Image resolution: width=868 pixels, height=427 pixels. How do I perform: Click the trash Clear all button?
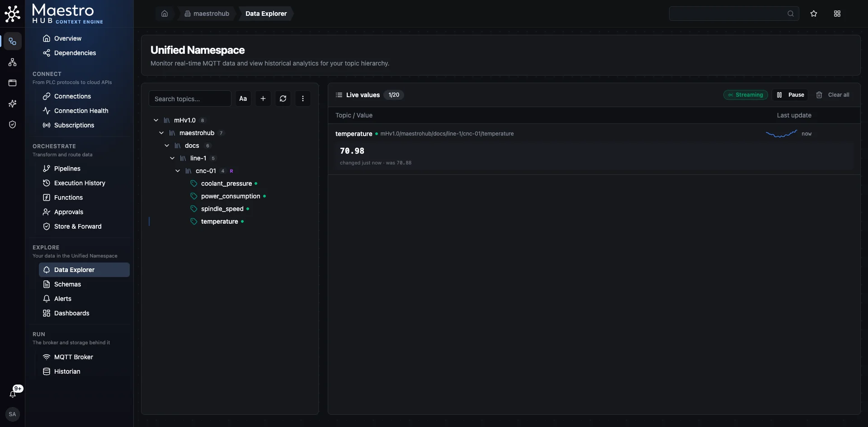coord(833,95)
